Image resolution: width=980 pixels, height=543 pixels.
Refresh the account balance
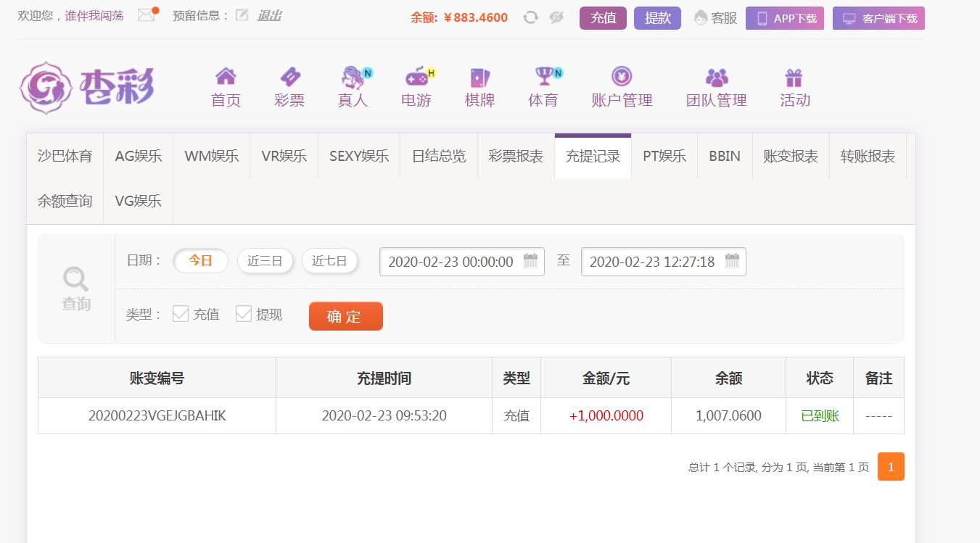click(x=530, y=17)
